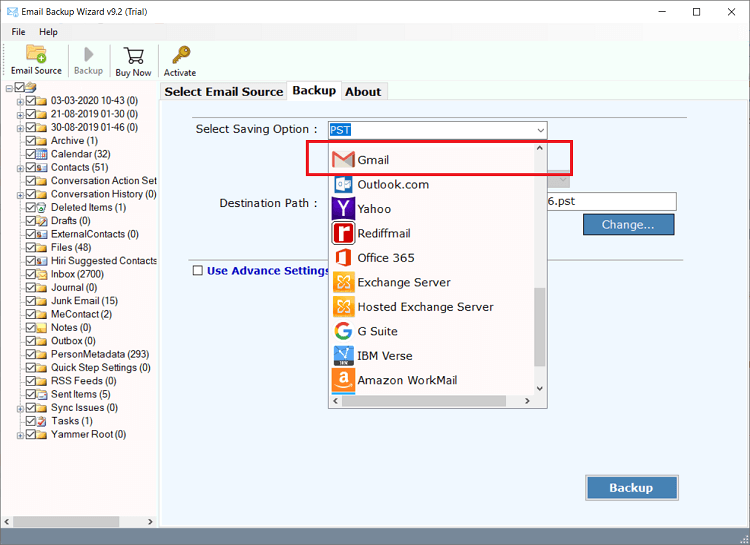Uncheck the PersonMetadata (293) checkbox

31,354
